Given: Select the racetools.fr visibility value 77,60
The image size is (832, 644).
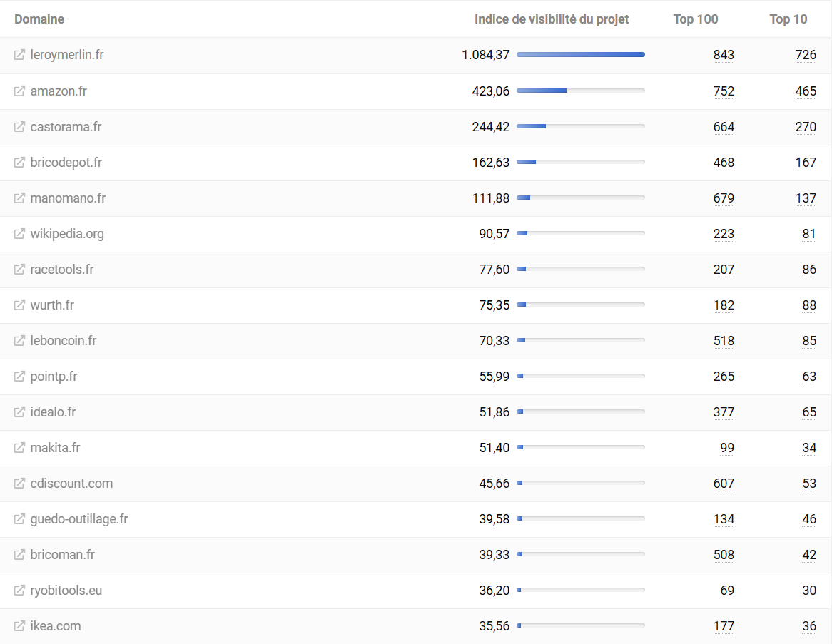Looking at the screenshot, I should click(x=494, y=270).
